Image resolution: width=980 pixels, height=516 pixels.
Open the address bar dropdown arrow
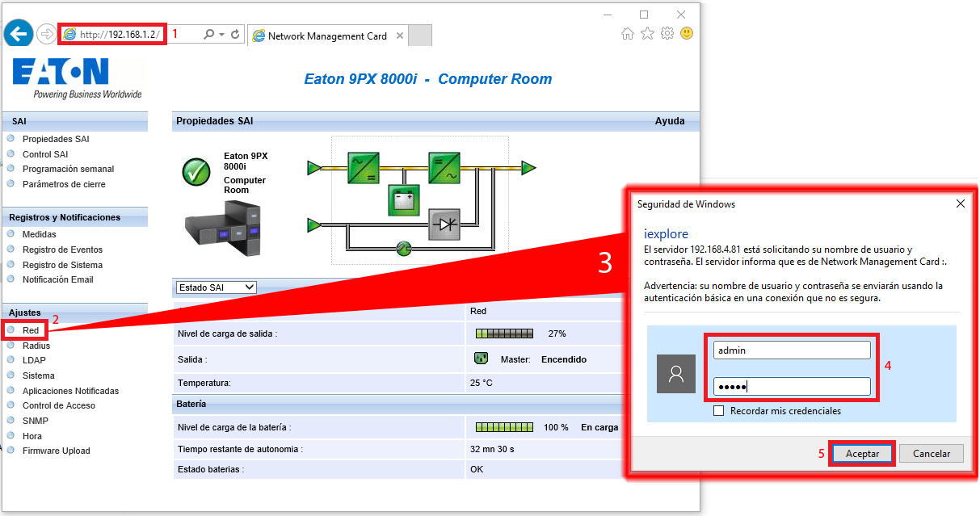[x=221, y=34]
